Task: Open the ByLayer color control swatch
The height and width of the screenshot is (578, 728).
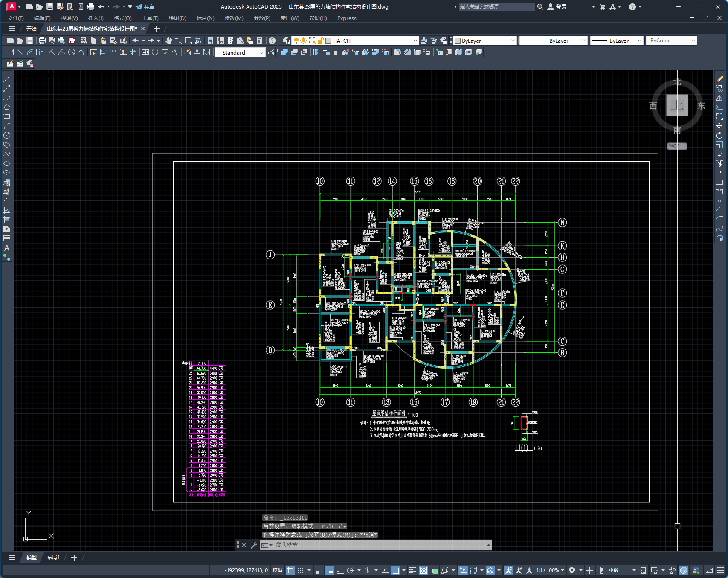Action: 485,41
